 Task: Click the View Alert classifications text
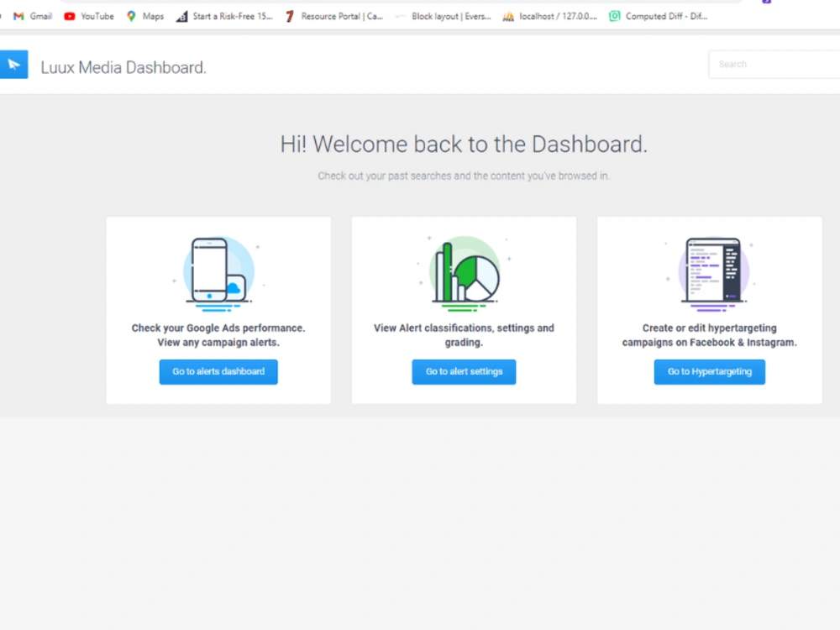[x=464, y=335]
